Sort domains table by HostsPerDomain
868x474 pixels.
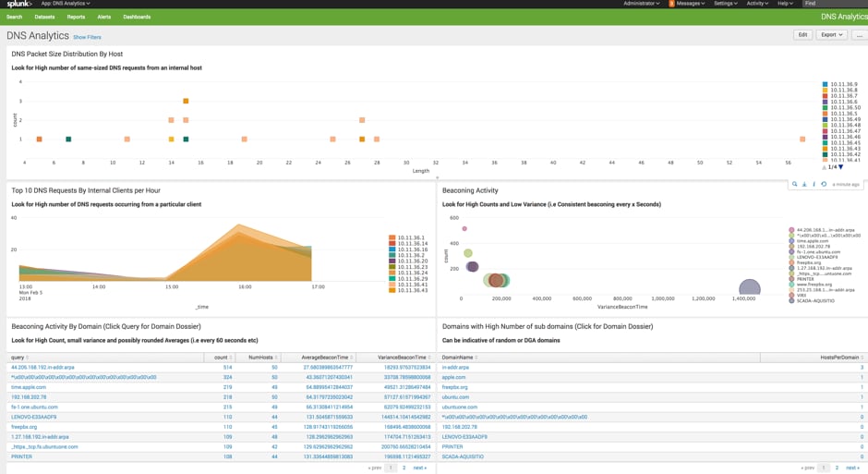[841, 358]
